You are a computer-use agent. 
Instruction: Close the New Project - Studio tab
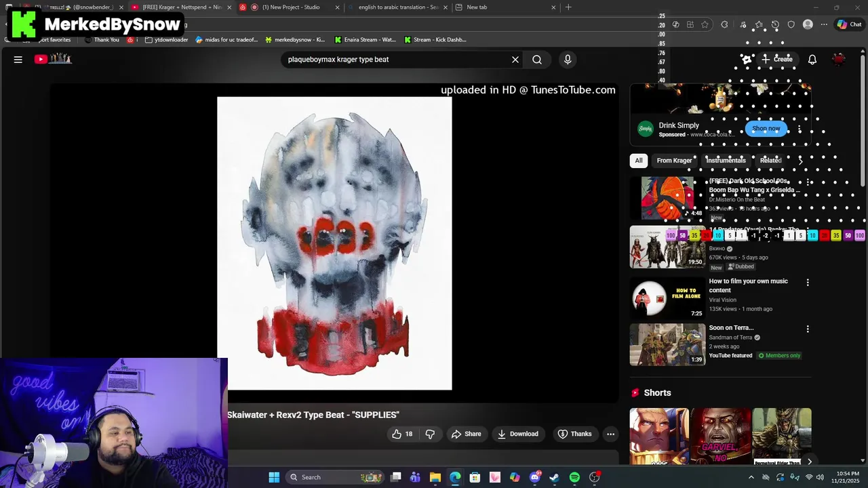[x=337, y=7]
